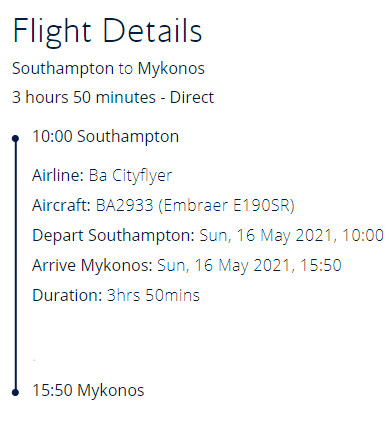Select the Southampton to Mykonos route text

[108, 69]
